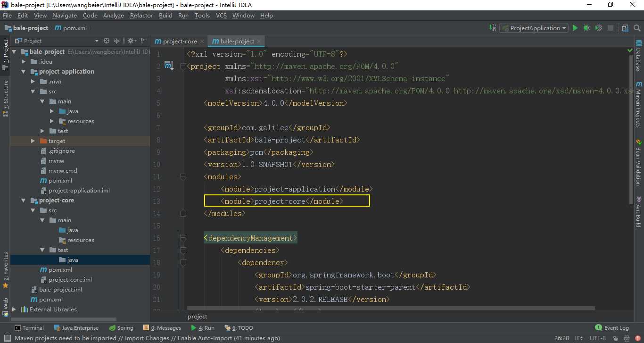Collapse the project-core module node
The image size is (644, 343).
click(x=24, y=201)
